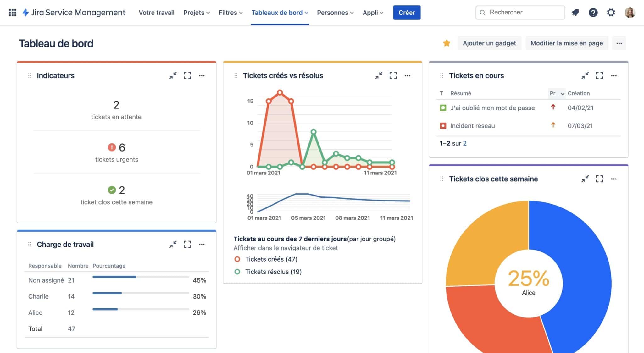The image size is (644, 353).
Task: Open the Votre travail menu item
Action: click(156, 13)
